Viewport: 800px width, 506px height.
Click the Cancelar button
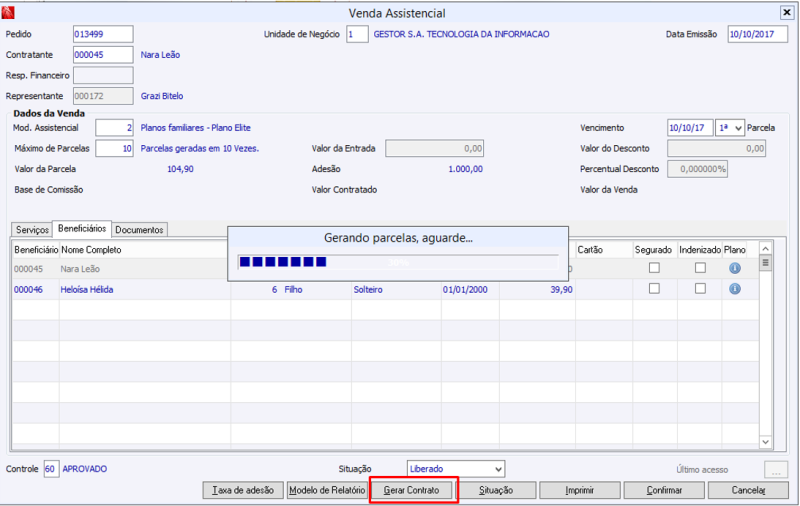tap(748, 490)
